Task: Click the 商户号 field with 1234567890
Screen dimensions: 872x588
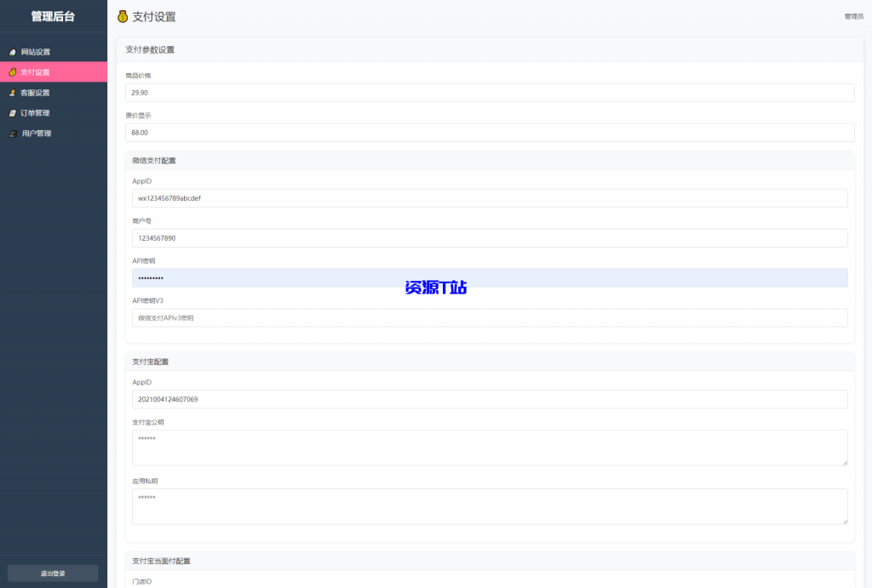Action: 490,238
